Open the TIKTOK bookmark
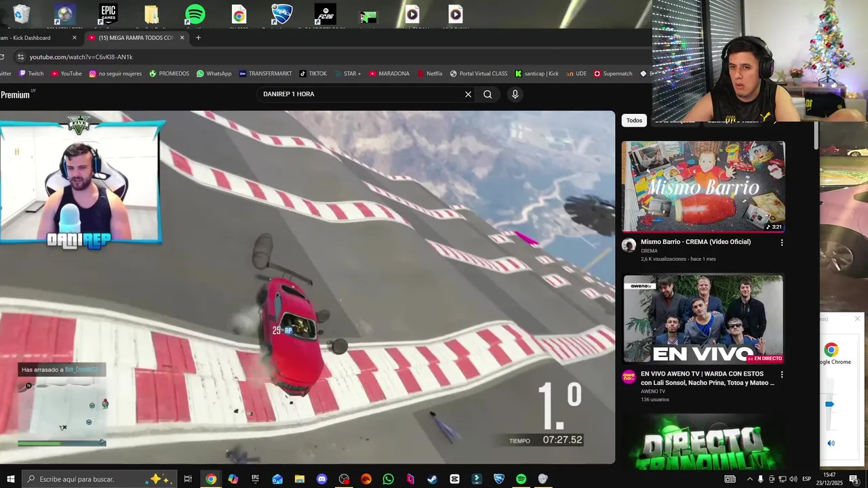This screenshot has width=868, height=488. point(313,74)
